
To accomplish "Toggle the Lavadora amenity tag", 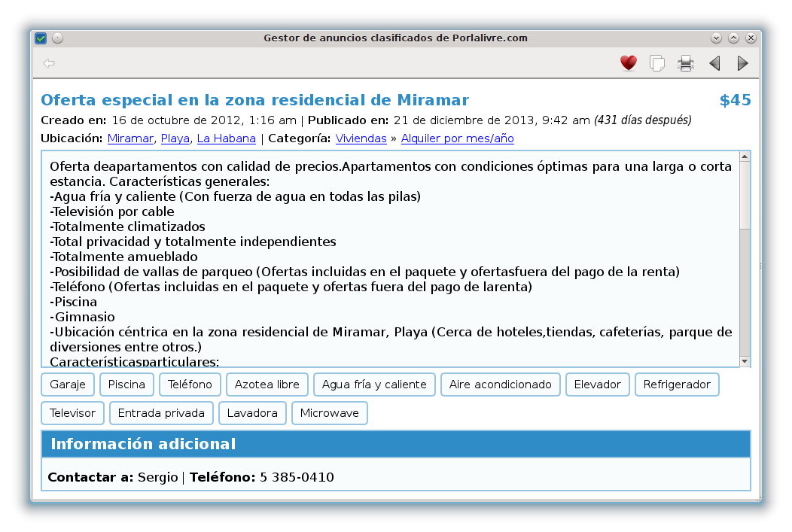I will coord(252,412).
